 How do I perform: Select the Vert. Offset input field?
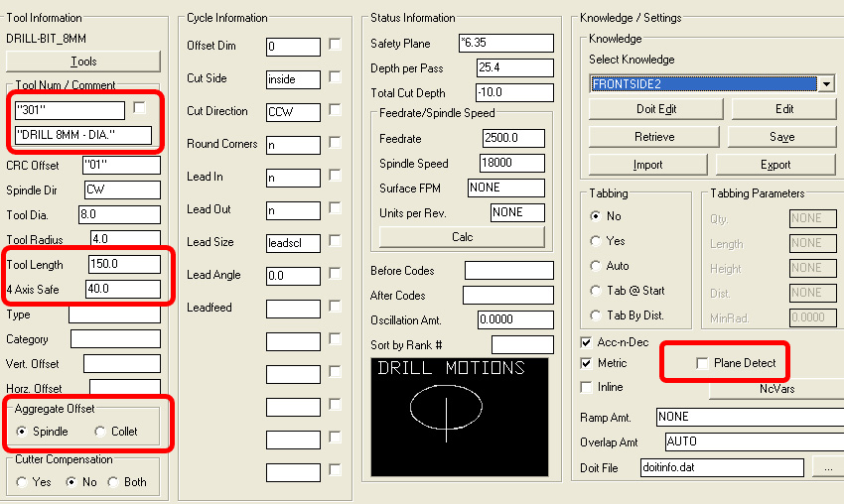point(122,363)
